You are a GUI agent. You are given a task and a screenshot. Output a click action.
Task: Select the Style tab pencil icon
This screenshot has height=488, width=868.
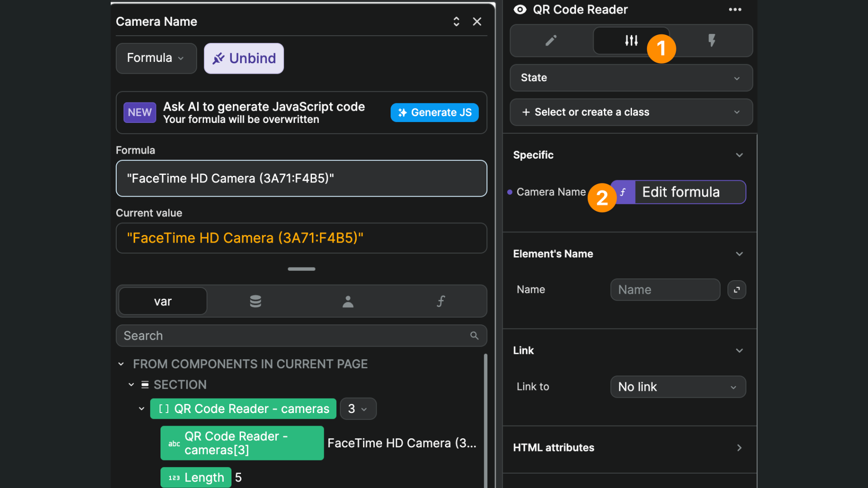coord(550,41)
